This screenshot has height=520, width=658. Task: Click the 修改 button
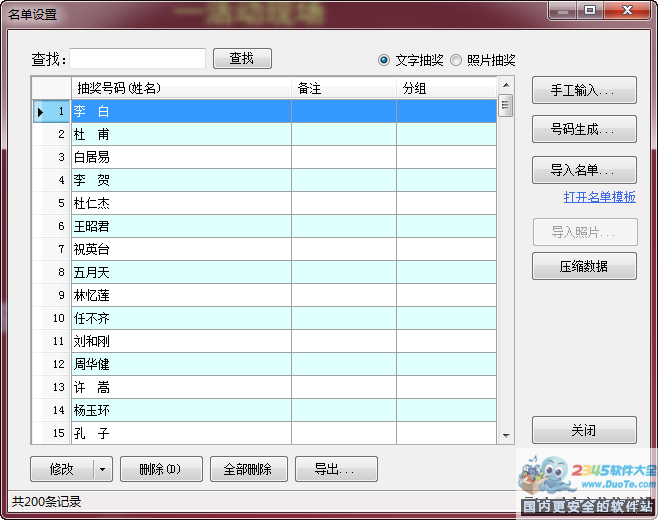click(62, 469)
